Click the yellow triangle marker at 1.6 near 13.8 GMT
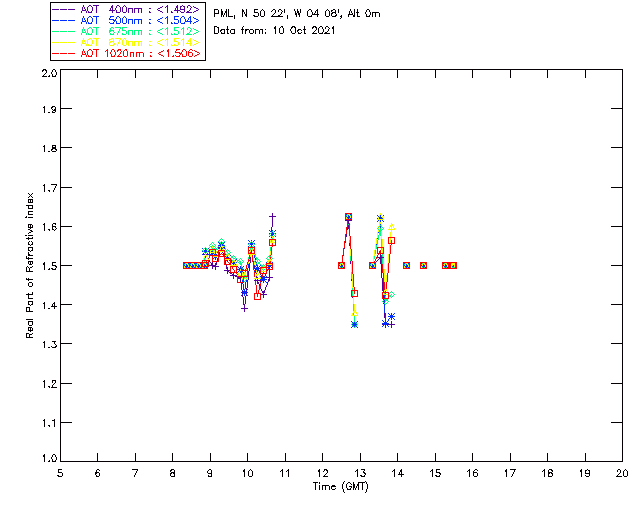The width and height of the screenshot is (640, 512). tap(391, 227)
